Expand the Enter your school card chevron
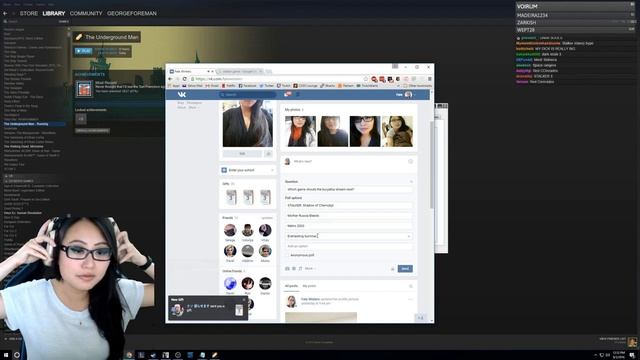Image resolution: width=640 pixels, height=360 pixels. pyautogui.click(x=272, y=170)
